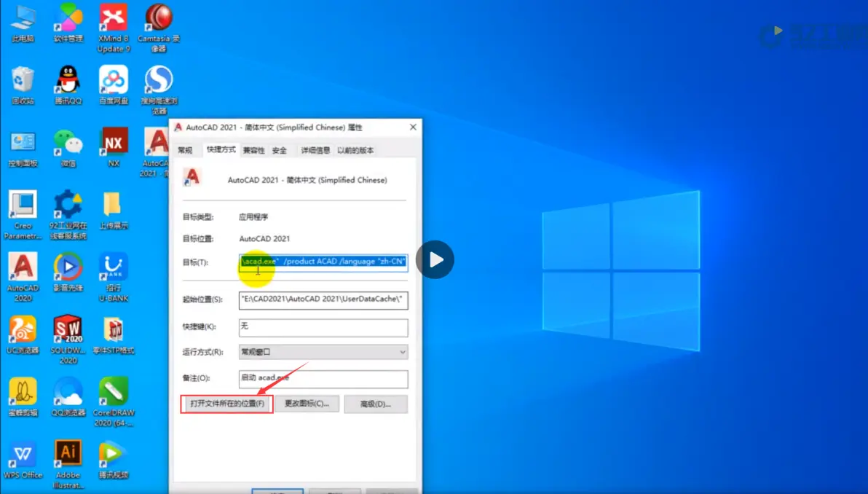The height and width of the screenshot is (494, 868).
Task: Click the 零件STP格式 desktop file
Action: pos(114,335)
